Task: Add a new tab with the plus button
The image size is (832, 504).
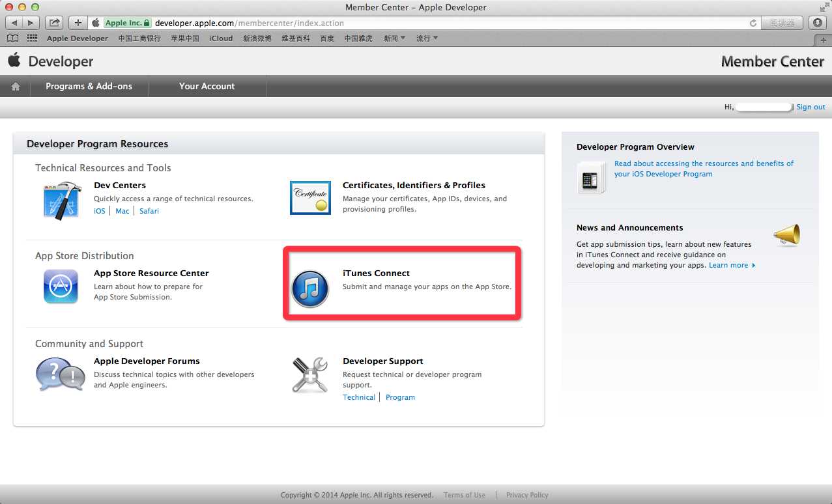Action: (824, 39)
